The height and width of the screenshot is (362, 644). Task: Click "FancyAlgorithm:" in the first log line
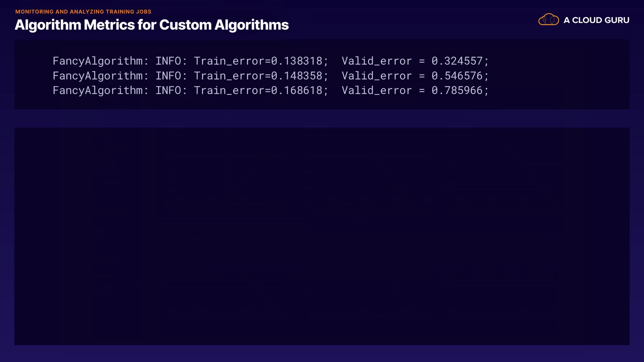click(100, 61)
